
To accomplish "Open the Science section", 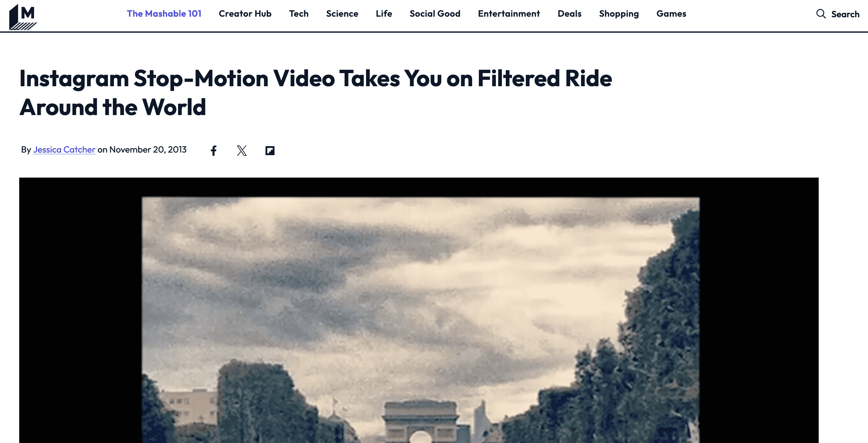I will pos(342,13).
